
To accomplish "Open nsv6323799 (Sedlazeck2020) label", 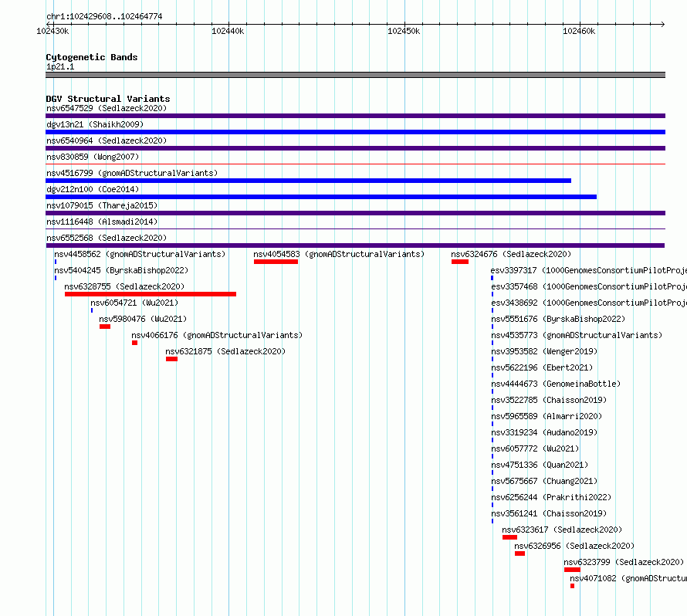I will point(624,562).
